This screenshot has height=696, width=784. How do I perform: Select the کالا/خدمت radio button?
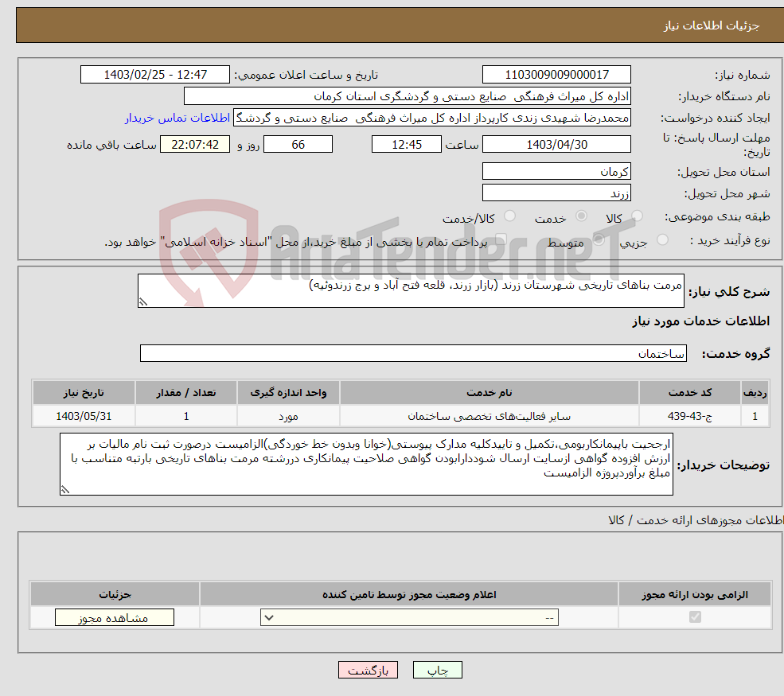[x=509, y=216]
